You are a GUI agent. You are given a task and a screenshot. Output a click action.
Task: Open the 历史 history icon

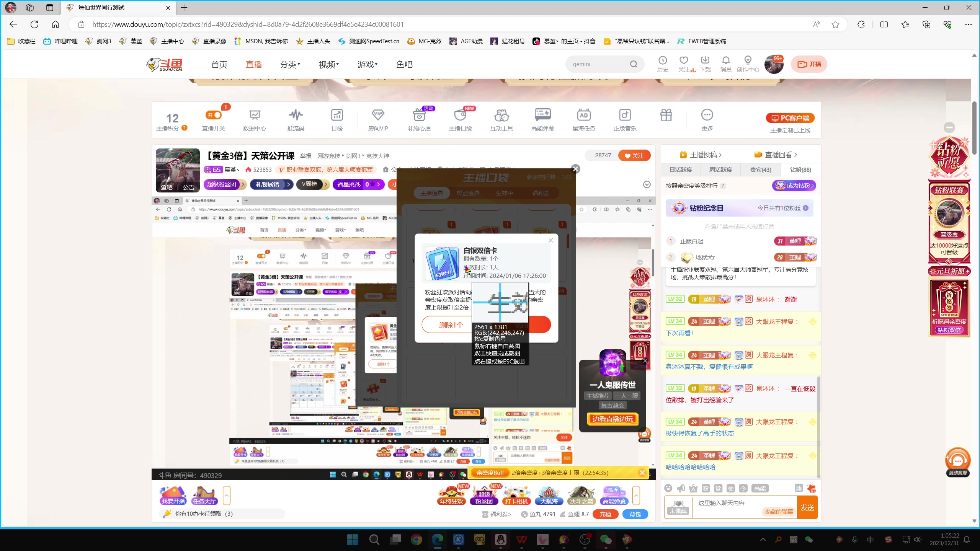click(x=663, y=64)
